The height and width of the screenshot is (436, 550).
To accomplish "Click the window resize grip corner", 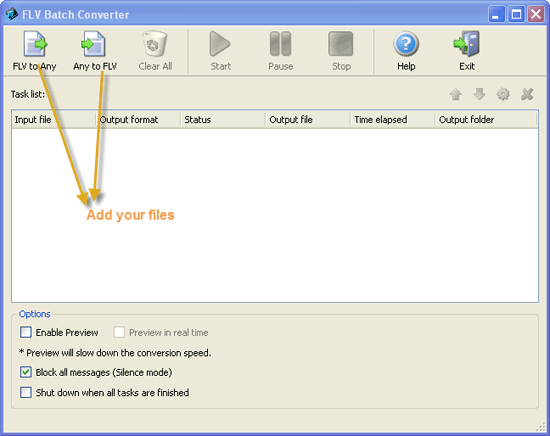I will point(542,428).
